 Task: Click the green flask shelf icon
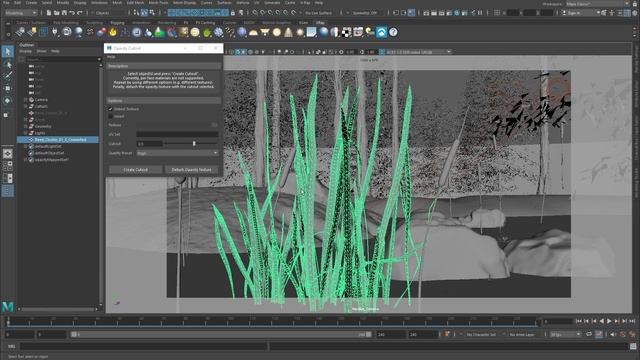click(160, 32)
